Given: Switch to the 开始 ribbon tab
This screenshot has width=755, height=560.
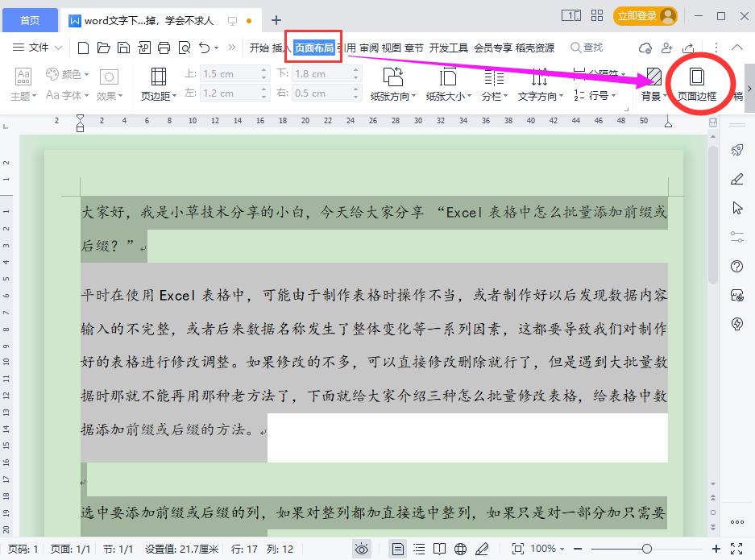Looking at the screenshot, I should [x=261, y=48].
